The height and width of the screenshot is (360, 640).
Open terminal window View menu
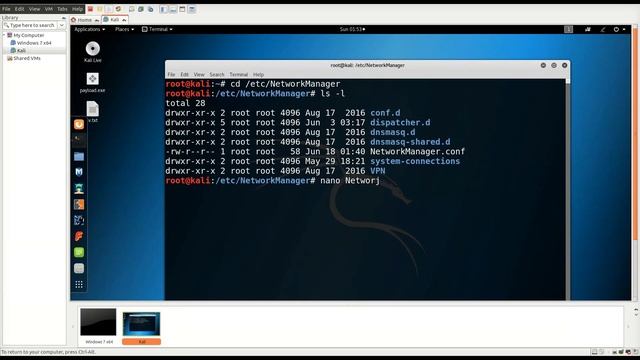[199, 75]
